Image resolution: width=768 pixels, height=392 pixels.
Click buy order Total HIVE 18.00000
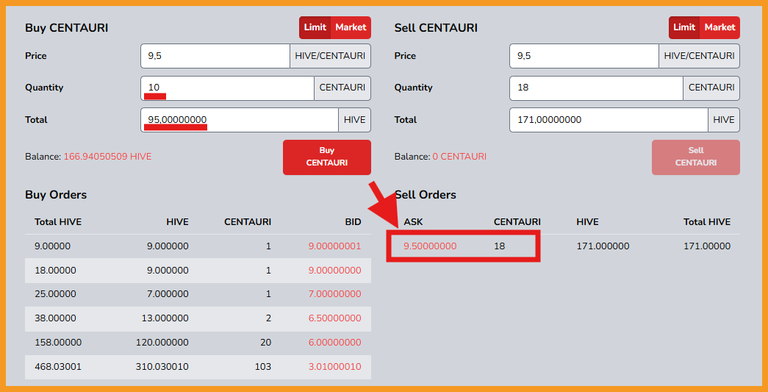[x=55, y=270]
